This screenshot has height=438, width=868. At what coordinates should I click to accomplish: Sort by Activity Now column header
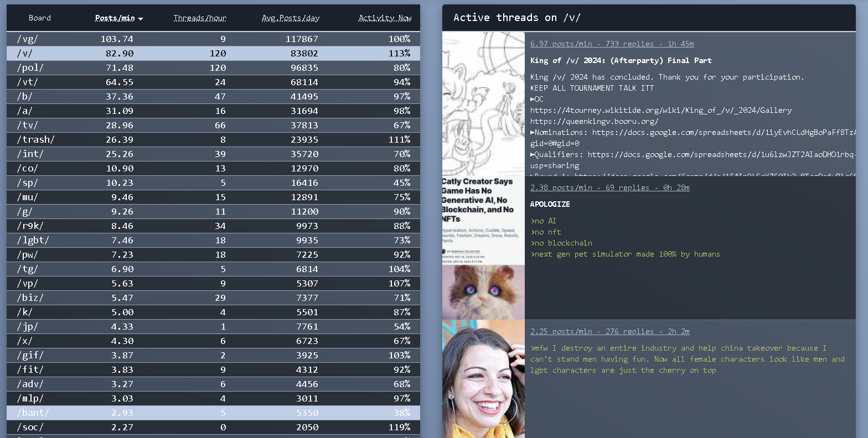[x=385, y=18]
